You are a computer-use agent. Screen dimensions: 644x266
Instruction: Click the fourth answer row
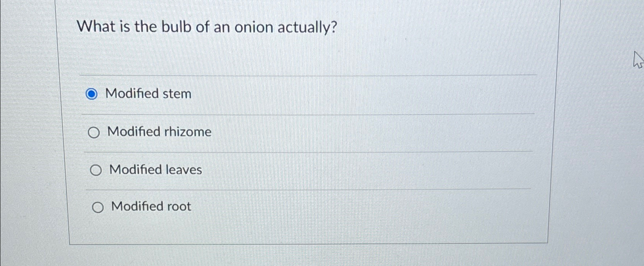268,206
